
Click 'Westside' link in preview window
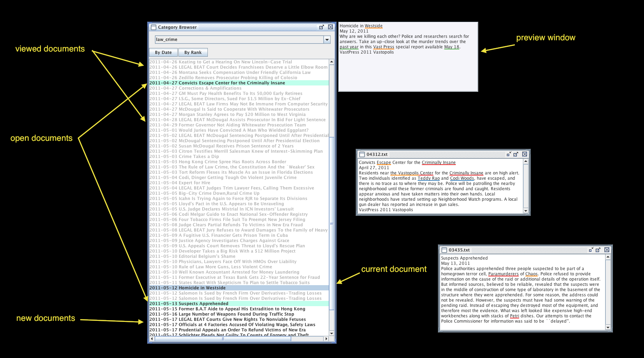[374, 26]
